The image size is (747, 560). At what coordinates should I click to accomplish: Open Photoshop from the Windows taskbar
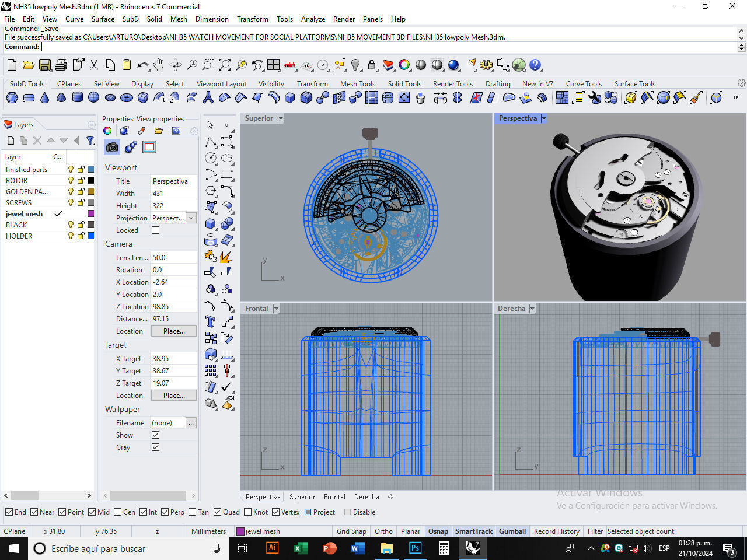[415, 548]
